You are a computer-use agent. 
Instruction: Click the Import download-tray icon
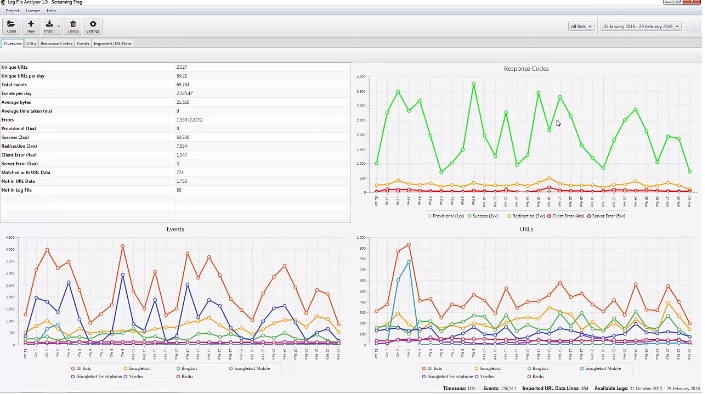tap(49, 26)
